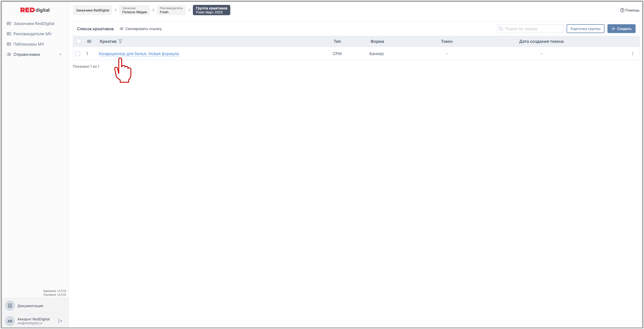Image resolution: width=644 pixels, height=329 pixels.
Task: Go to the Полюса-Медиа breadcrumb
Action: pyautogui.click(x=134, y=10)
